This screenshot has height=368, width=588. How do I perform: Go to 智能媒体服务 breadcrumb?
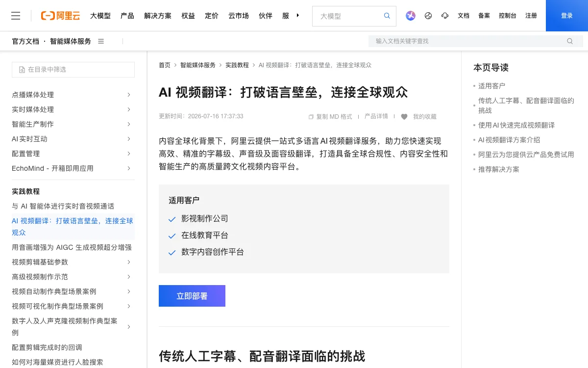(x=198, y=65)
